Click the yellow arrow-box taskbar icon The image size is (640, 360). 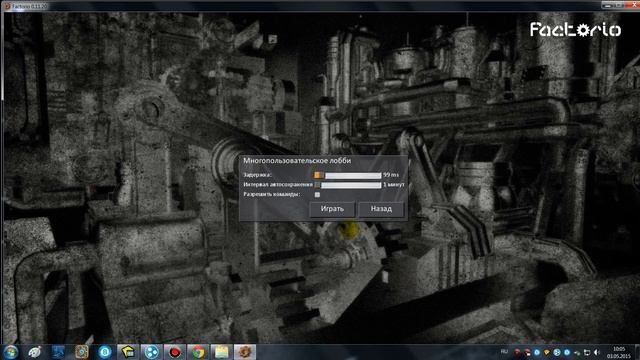point(128,352)
